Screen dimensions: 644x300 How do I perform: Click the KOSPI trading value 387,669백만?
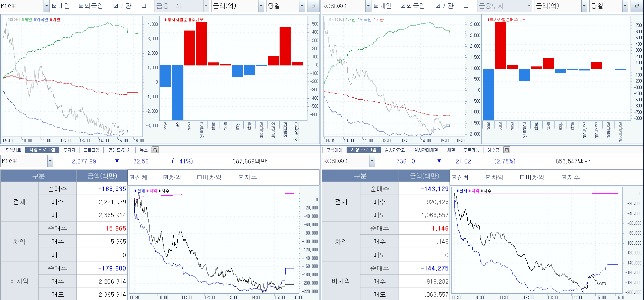click(x=250, y=161)
